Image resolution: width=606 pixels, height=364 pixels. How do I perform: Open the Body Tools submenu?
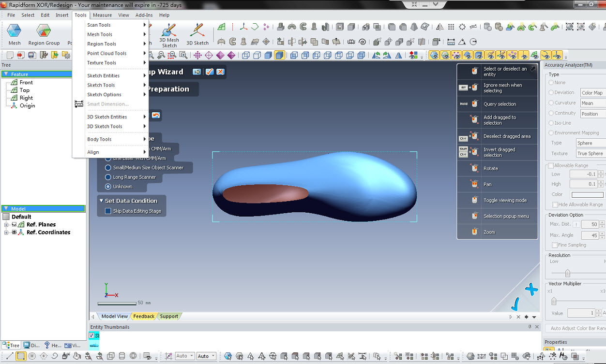point(116,139)
